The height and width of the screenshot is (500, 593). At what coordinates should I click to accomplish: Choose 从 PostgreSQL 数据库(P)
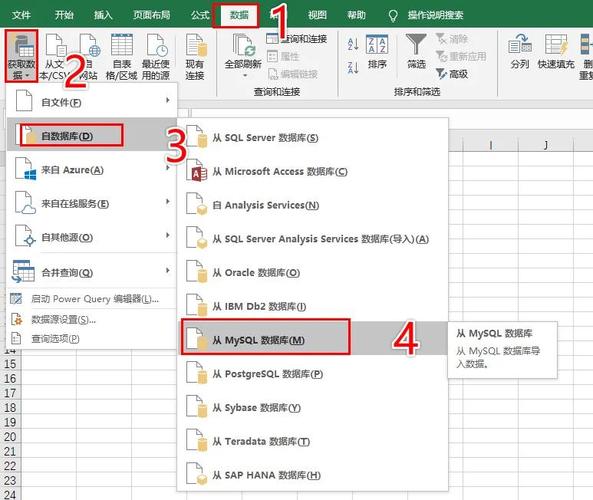(x=313, y=374)
